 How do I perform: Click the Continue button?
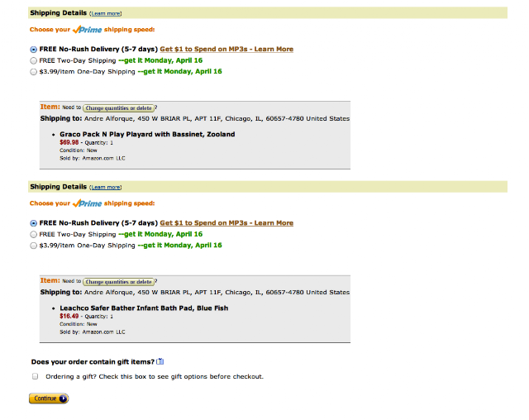click(x=49, y=399)
